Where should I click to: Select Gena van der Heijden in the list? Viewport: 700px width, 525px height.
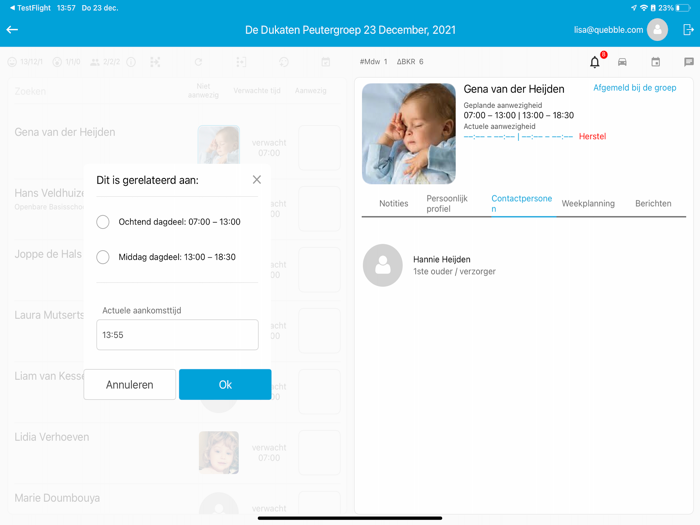point(65,132)
